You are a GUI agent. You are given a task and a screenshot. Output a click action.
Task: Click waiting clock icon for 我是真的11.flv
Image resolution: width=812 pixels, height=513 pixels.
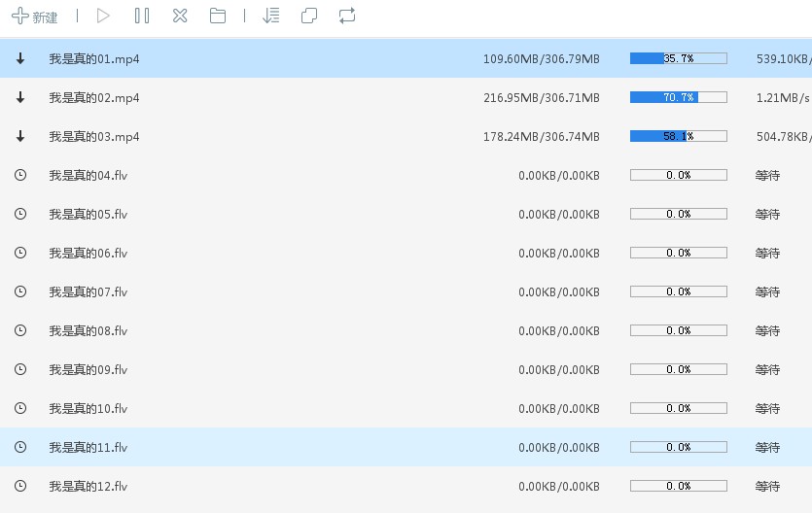(20, 447)
